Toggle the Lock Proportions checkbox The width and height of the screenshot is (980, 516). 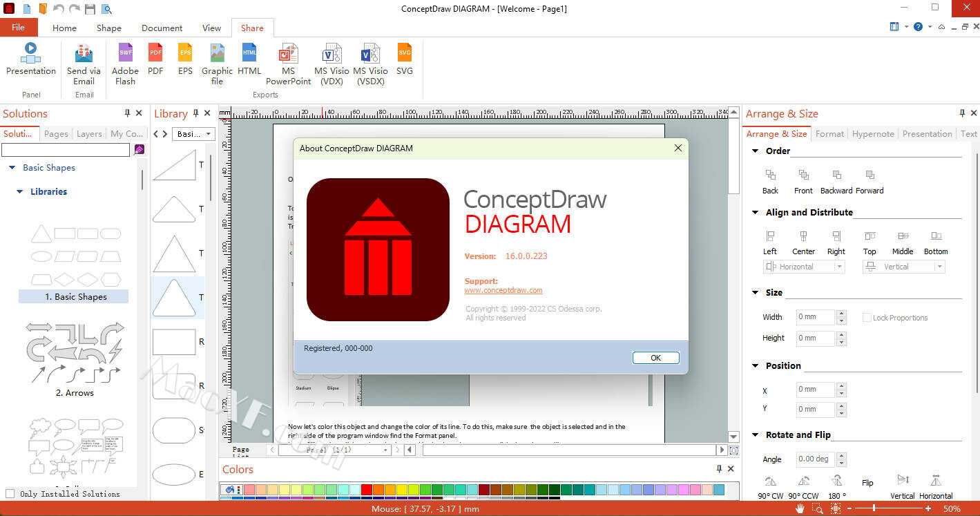[867, 318]
